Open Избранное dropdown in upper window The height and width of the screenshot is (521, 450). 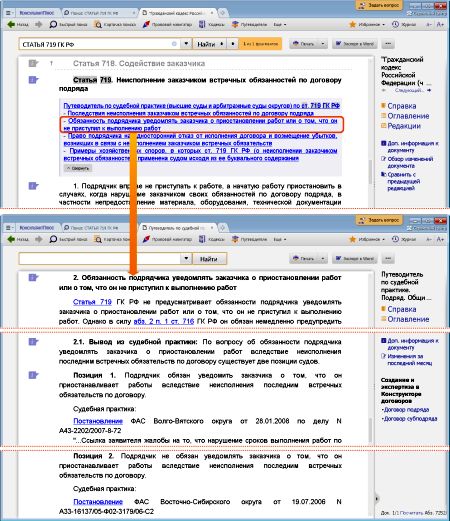[x=367, y=24]
